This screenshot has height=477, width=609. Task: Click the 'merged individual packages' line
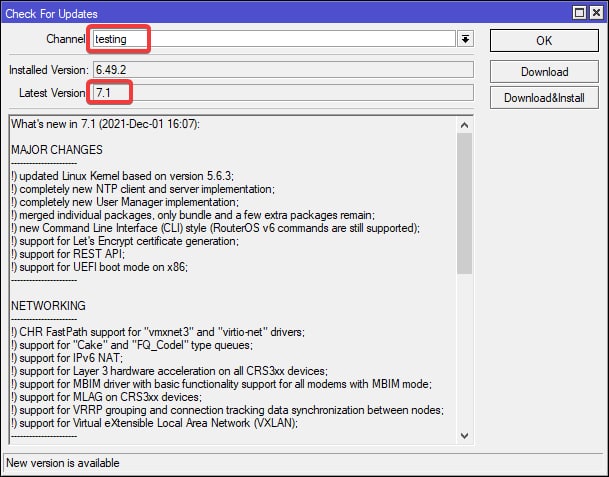[x=193, y=215]
